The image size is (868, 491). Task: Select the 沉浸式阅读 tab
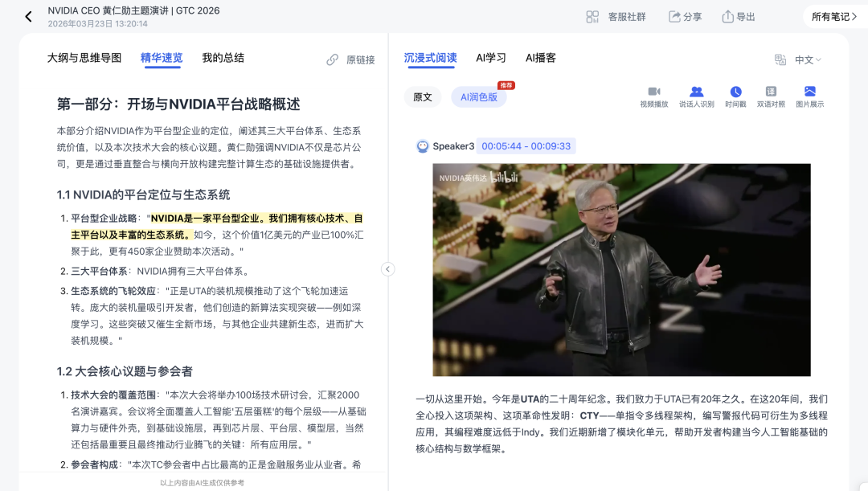pyautogui.click(x=430, y=58)
